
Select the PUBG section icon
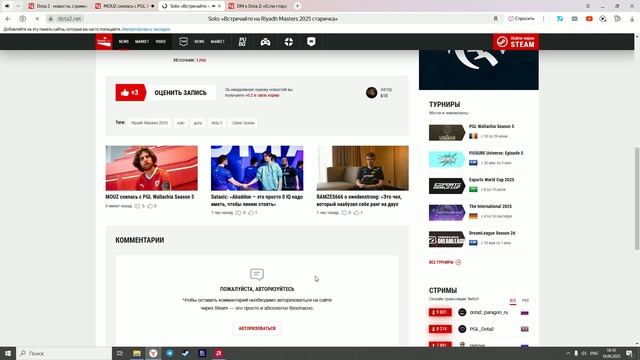point(242,42)
